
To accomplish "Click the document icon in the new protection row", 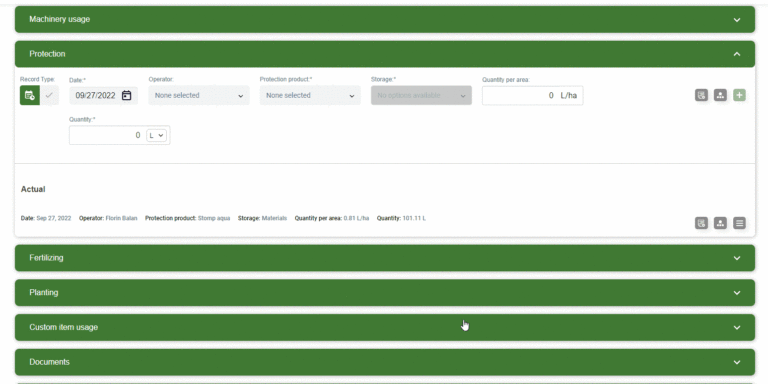I will point(701,95).
